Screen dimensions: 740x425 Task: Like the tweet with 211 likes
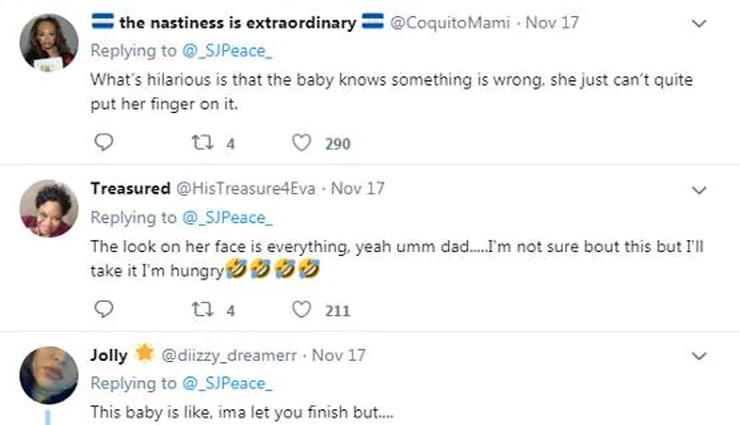coord(301,310)
